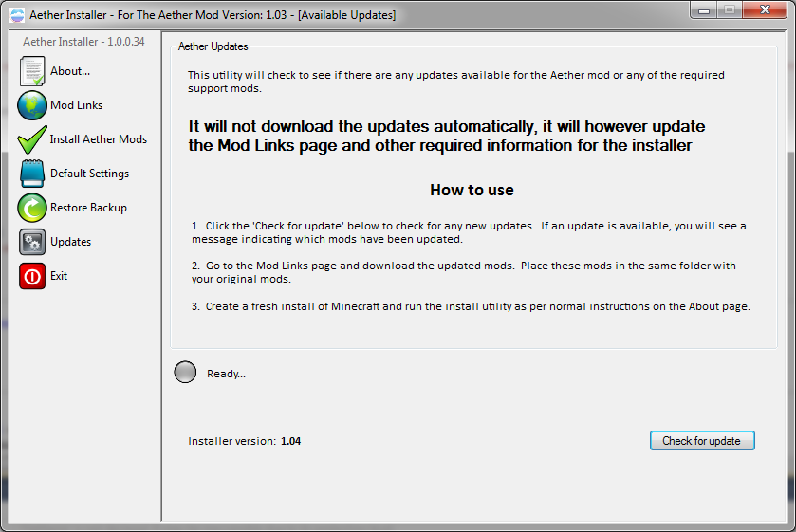This screenshot has height=532, width=796.
Task: Click 'Aether Installer - 1.0.0.34' sidebar header
Action: click(x=83, y=42)
